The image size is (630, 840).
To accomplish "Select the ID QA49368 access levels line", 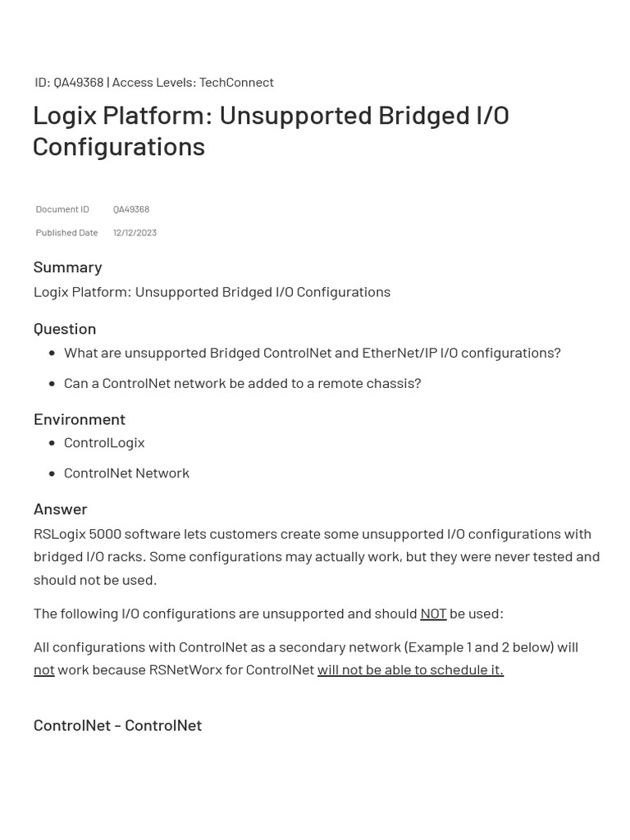I will [x=154, y=83].
